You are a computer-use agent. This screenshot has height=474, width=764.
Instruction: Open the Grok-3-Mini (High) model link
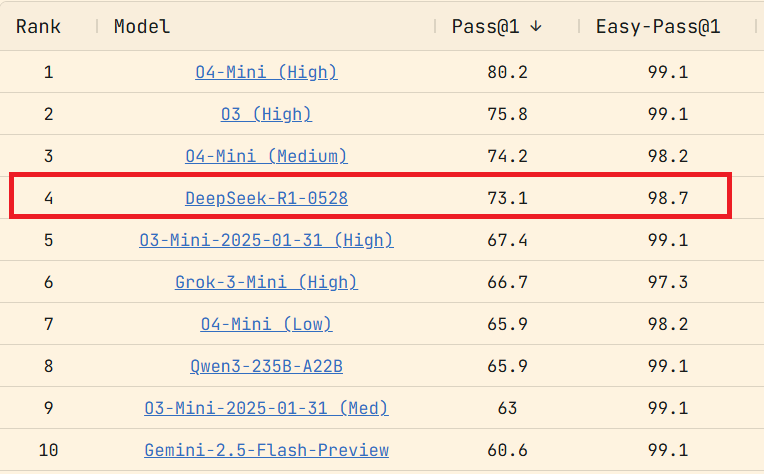click(266, 282)
